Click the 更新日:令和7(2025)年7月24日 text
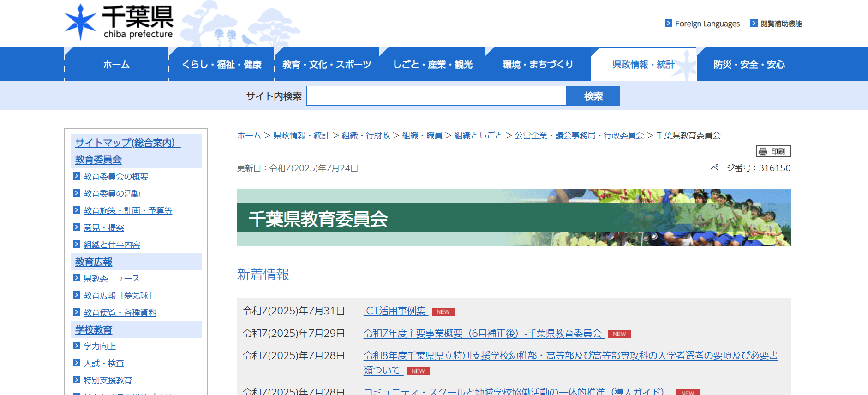This screenshot has height=395, width=868. [x=298, y=168]
